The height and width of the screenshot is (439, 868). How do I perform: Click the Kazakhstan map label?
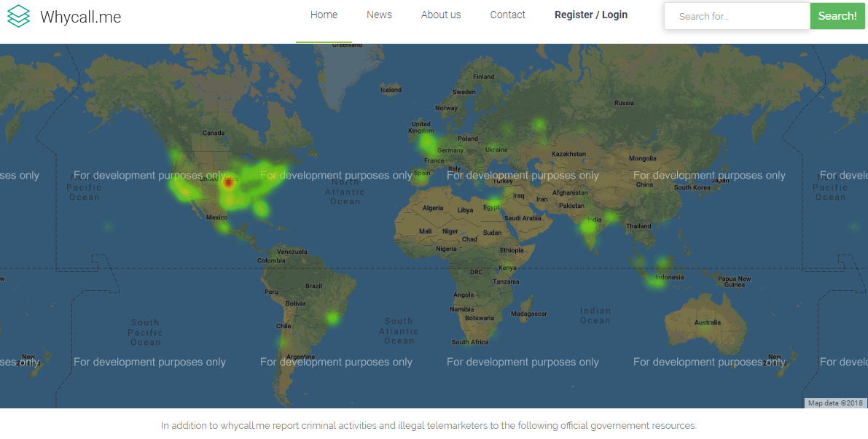568,154
